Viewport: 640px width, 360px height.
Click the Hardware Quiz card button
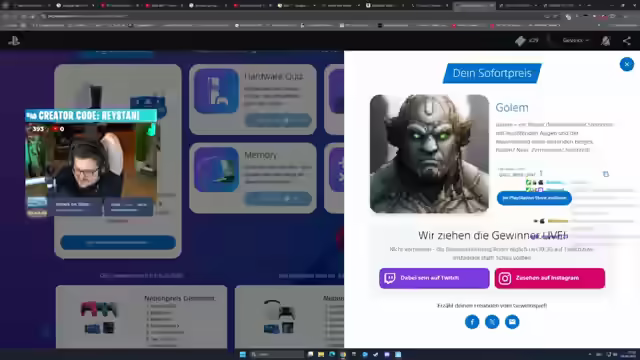pos(278,120)
